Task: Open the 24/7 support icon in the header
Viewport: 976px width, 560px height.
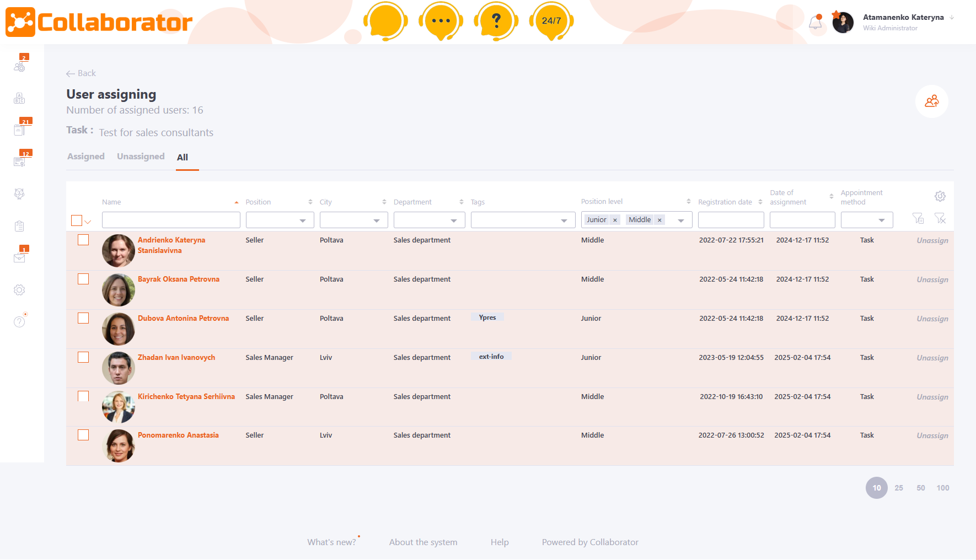Action: (x=551, y=21)
